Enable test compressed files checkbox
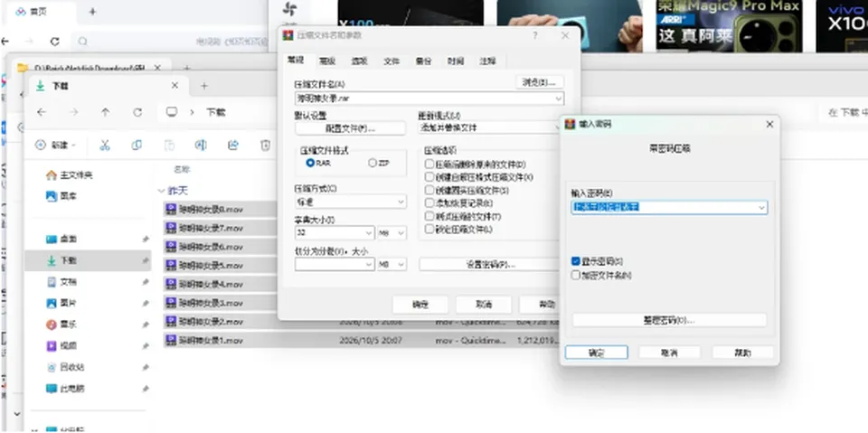The width and height of the screenshot is (868, 433). click(429, 216)
